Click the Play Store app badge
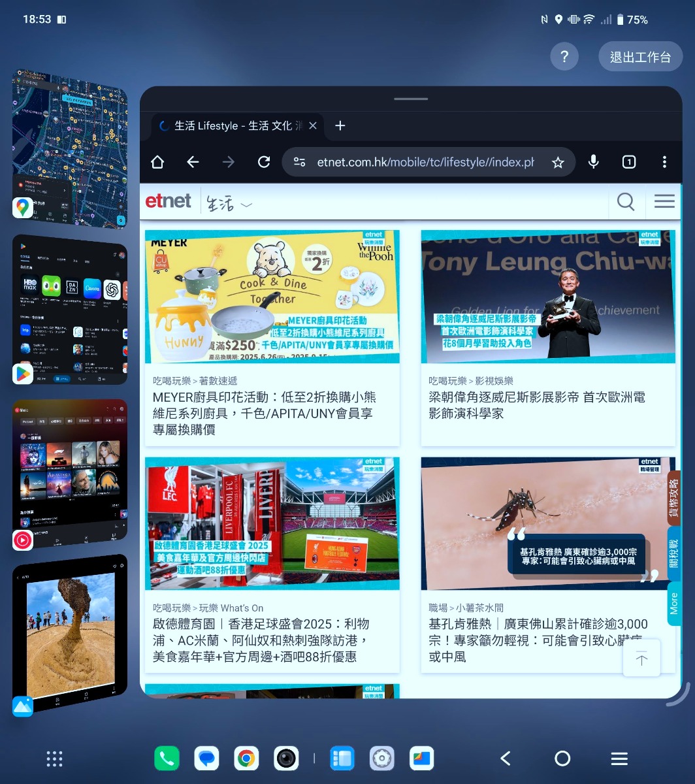695x784 pixels. point(23,374)
